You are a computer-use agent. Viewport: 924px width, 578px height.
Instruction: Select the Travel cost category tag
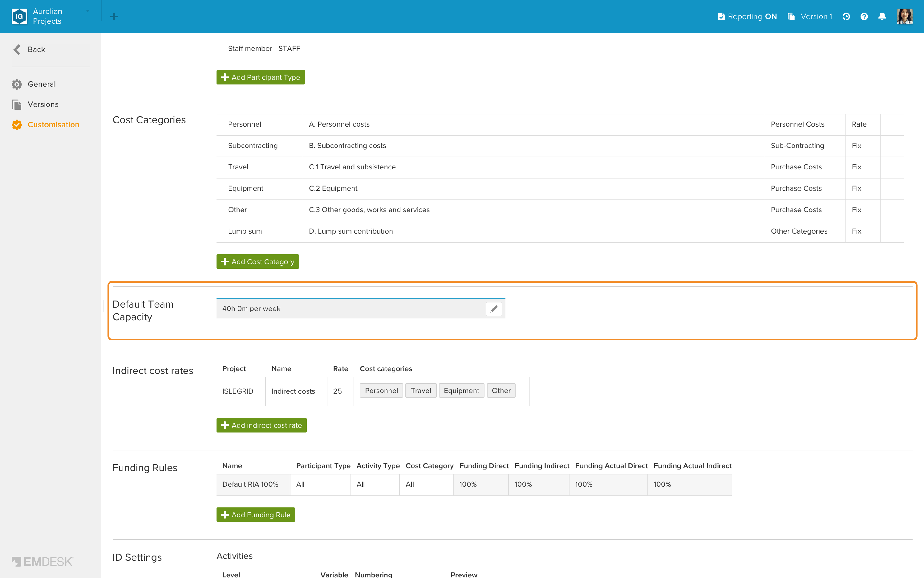tap(421, 390)
